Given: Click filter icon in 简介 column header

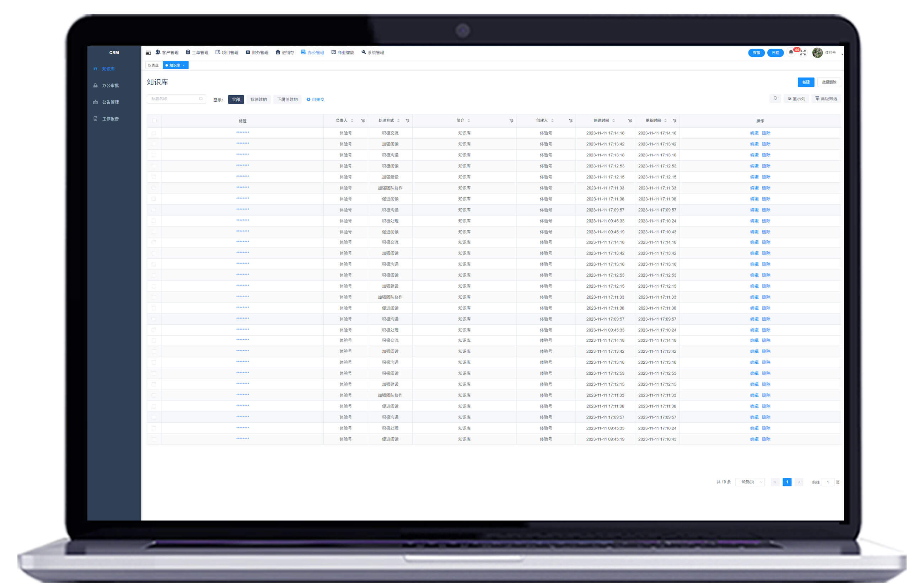Looking at the screenshot, I should 511,121.
